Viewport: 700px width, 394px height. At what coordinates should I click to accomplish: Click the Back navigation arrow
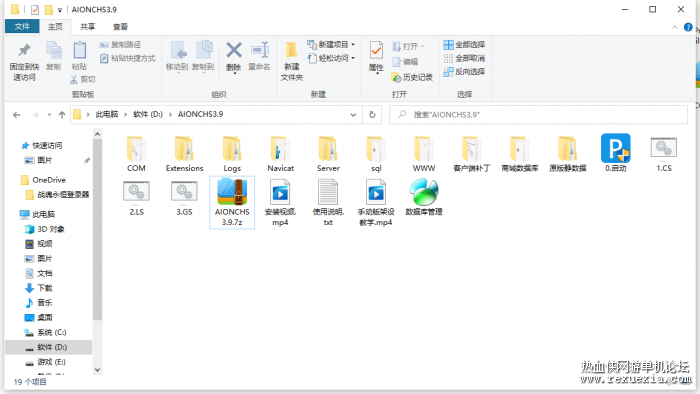point(17,115)
